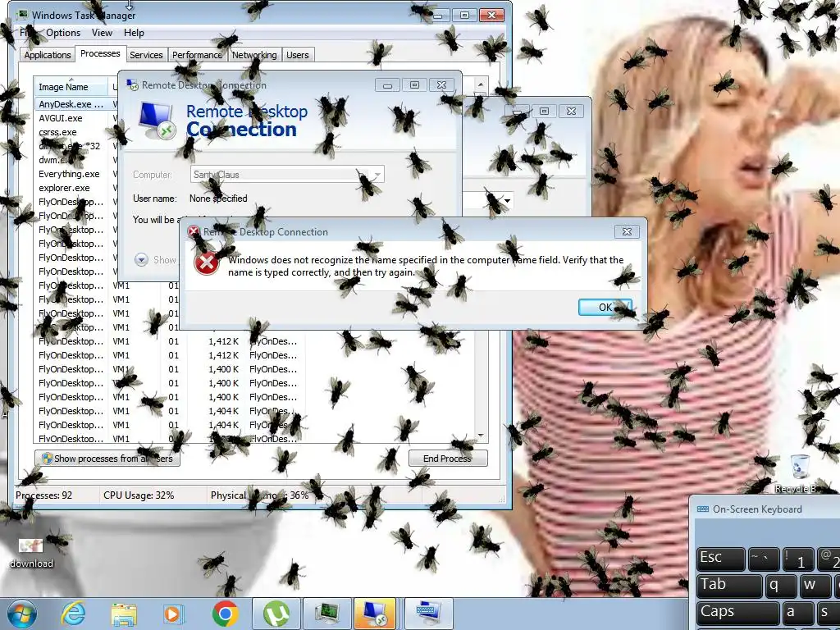Close the Windows Task Manager window
The width and height of the screenshot is (840, 630).
click(491, 15)
